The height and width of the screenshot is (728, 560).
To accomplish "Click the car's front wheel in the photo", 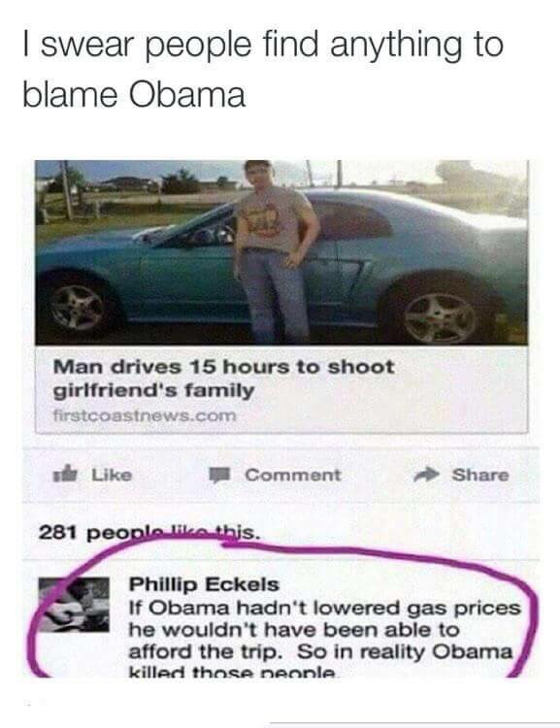I will coord(77,307).
